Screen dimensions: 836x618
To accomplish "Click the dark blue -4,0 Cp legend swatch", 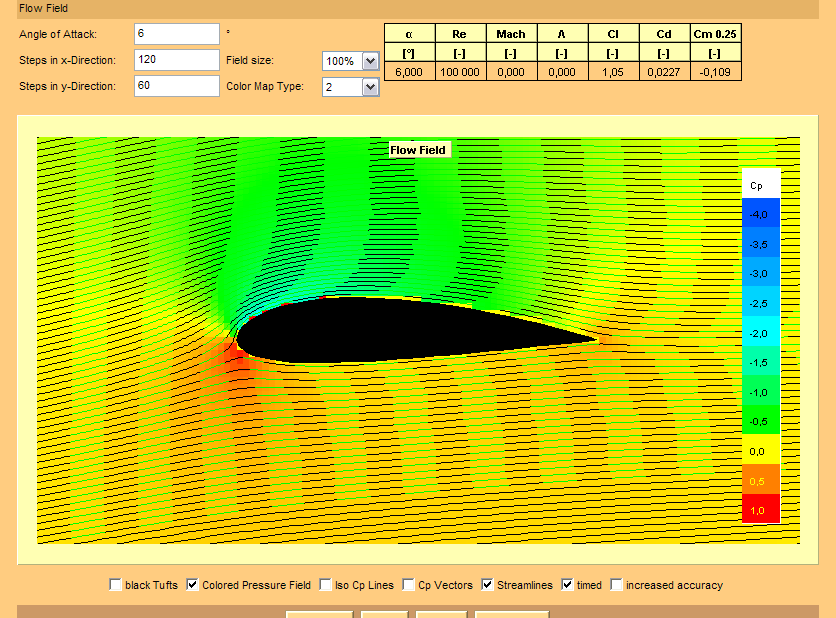I will pos(760,214).
